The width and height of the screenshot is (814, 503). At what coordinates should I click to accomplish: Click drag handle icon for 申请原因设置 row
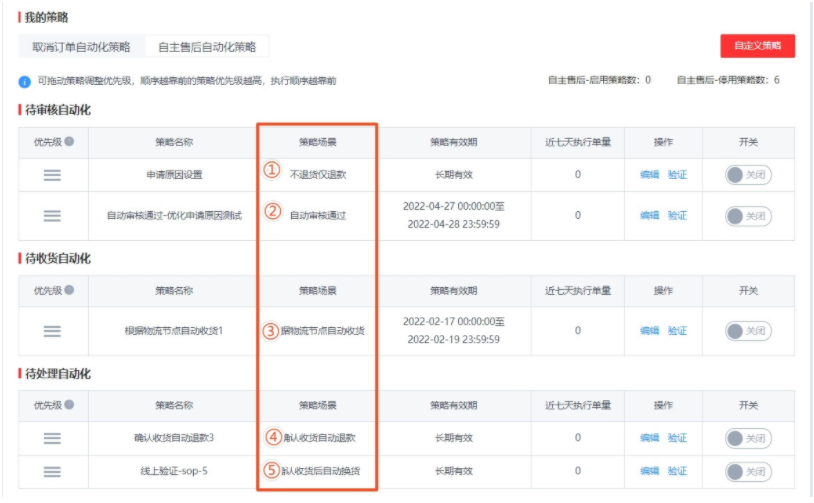[52, 174]
